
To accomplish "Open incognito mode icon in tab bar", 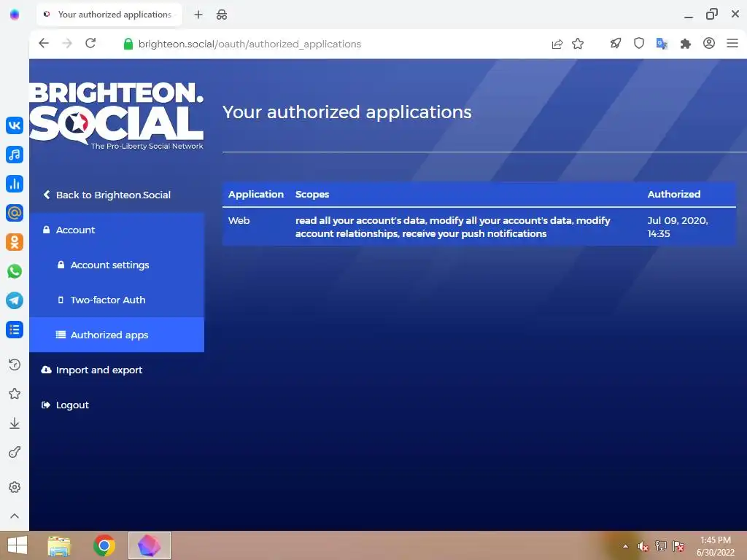I will [x=222, y=15].
